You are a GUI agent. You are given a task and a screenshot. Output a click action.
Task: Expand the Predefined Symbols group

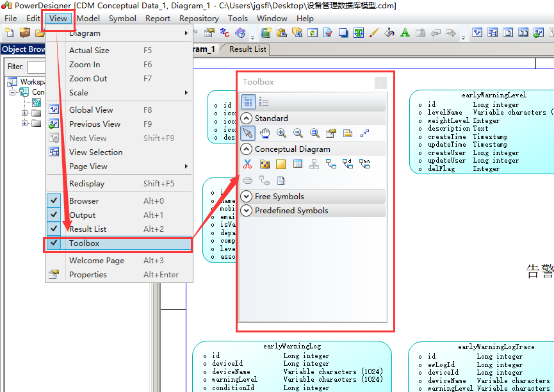247,210
